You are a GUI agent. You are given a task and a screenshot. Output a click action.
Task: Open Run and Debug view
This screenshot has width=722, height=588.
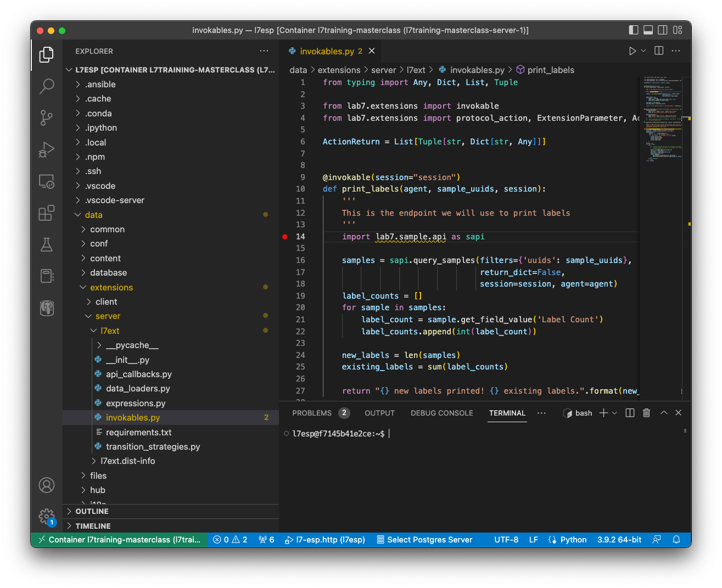(x=47, y=149)
